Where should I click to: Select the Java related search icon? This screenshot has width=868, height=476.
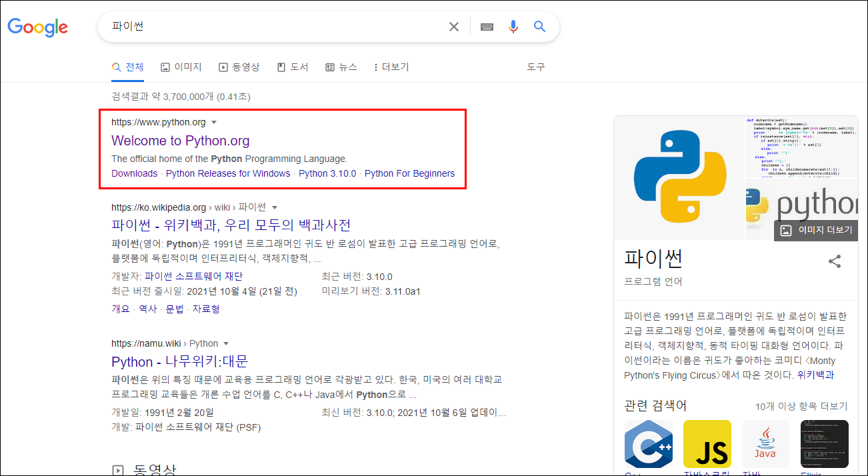coord(766,444)
